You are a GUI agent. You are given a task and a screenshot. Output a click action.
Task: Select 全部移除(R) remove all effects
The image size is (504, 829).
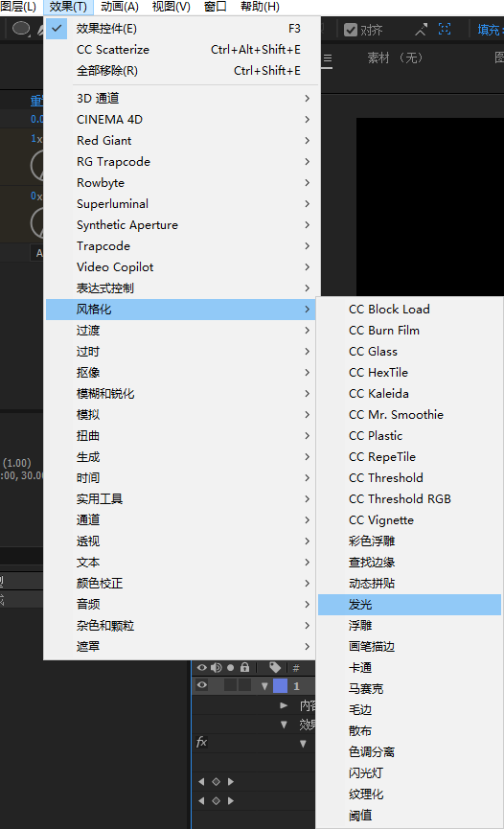pos(183,71)
